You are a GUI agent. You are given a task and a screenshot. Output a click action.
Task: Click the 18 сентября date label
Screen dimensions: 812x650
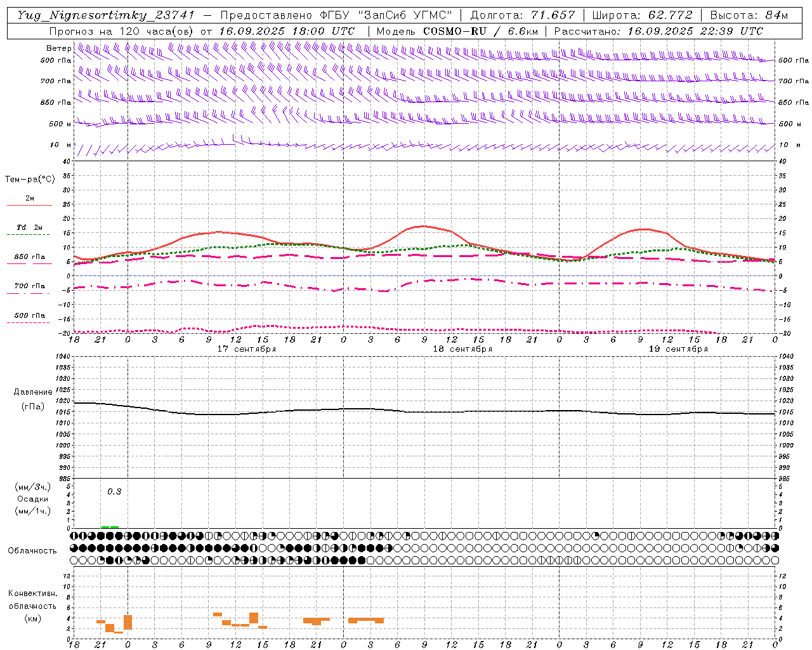click(462, 349)
